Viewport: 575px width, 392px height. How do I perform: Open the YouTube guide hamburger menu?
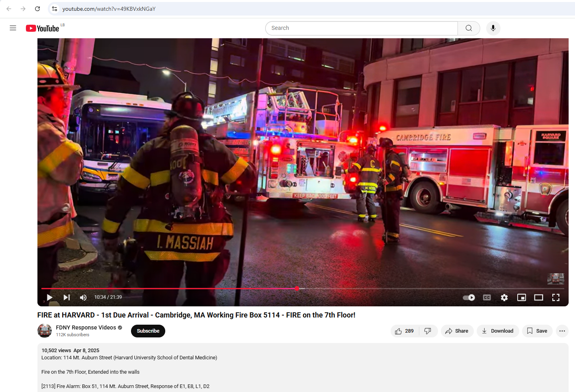click(13, 28)
